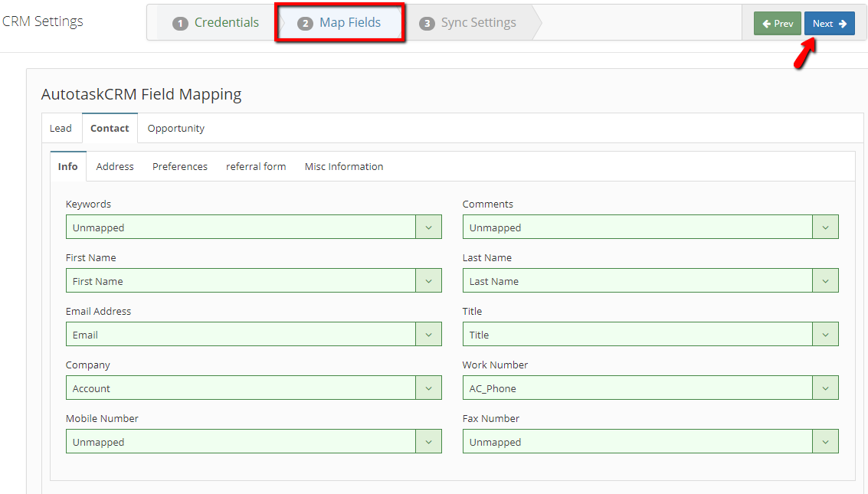
Task: Open the Comments field dropdown arrow
Action: click(x=825, y=227)
